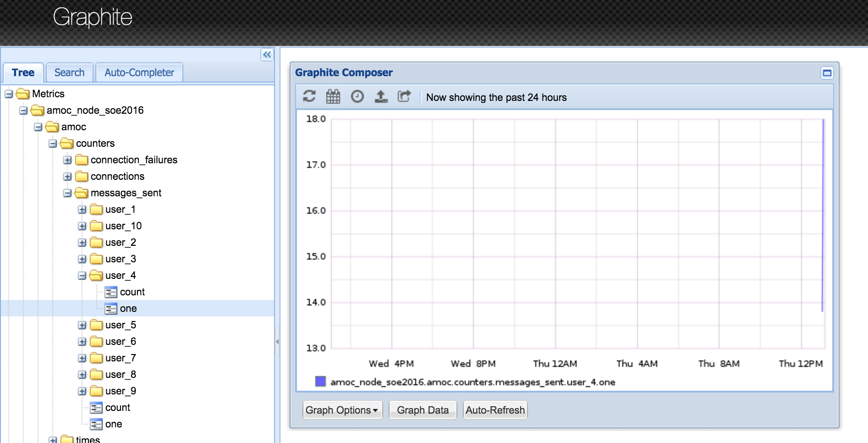Maximize the Graphite Composer window

827,73
